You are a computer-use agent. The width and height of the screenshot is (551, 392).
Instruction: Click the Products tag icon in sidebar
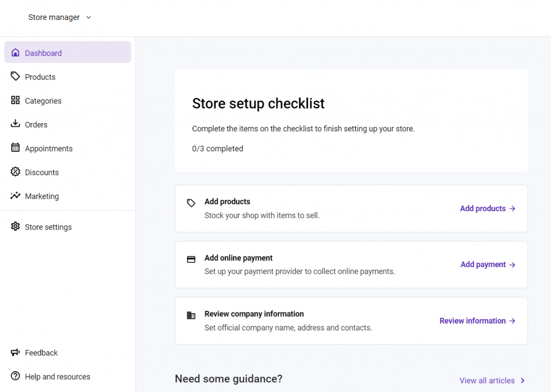[x=15, y=76]
